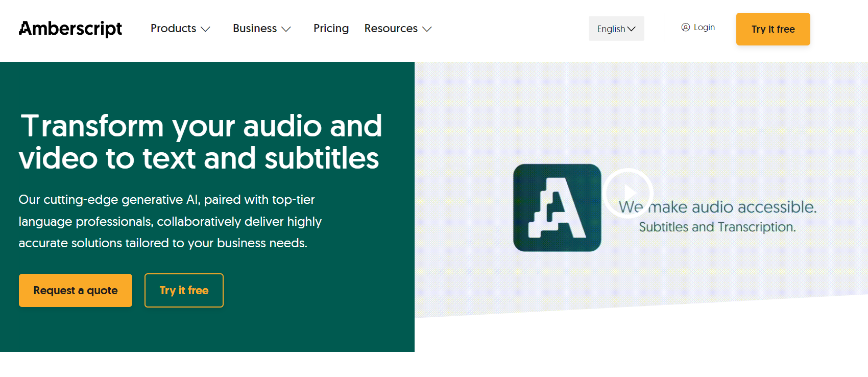Screen dimensions: 868x377
Task: Click the header Try it free button
Action: click(x=773, y=29)
